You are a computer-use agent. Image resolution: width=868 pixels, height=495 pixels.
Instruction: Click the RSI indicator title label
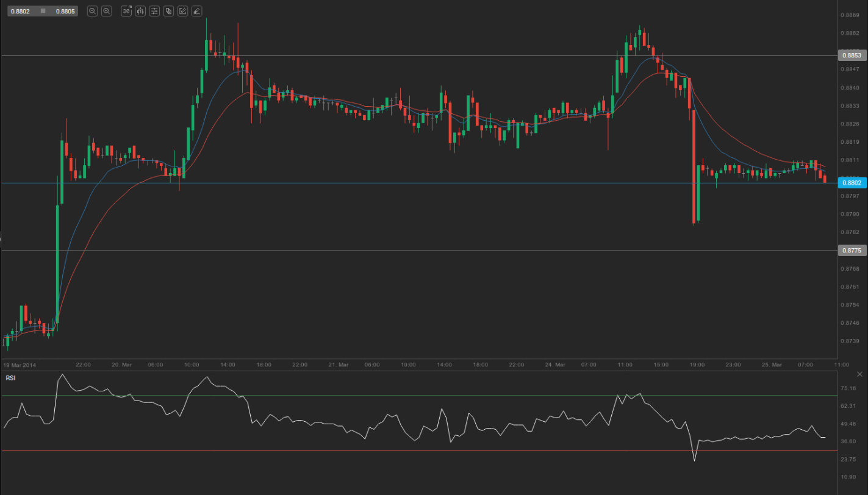pos(10,378)
